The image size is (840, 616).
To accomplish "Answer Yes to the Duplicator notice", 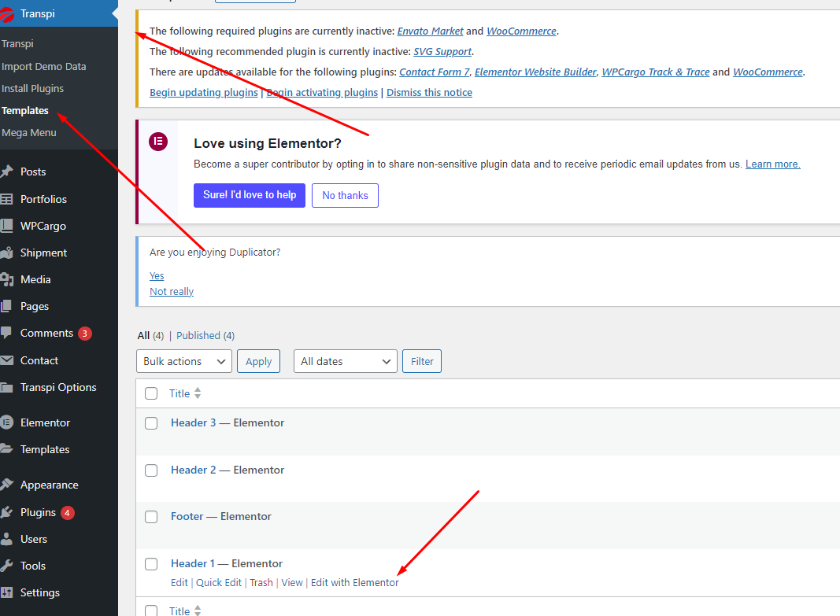I will coord(157,275).
